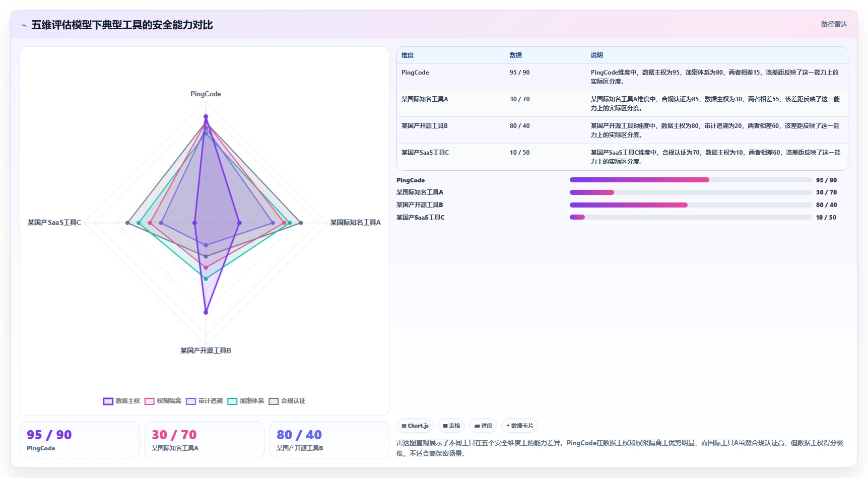The width and height of the screenshot is (868, 478).
Task: Select the PingCode table row name
Action: [415, 73]
